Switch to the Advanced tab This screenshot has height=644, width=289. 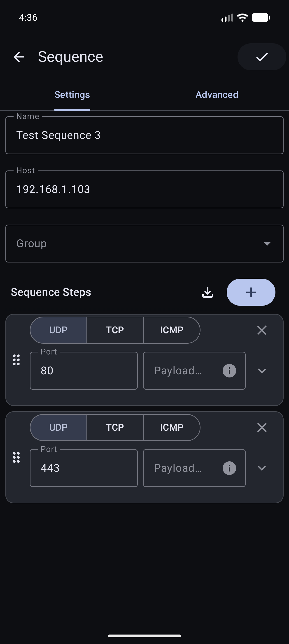click(x=217, y=95)
